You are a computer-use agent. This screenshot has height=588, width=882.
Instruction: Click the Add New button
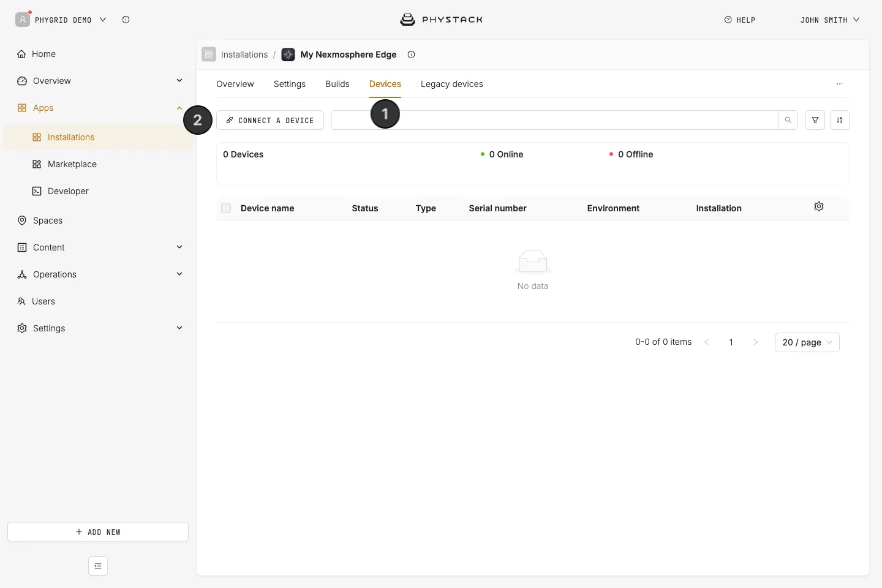(98, 532)
